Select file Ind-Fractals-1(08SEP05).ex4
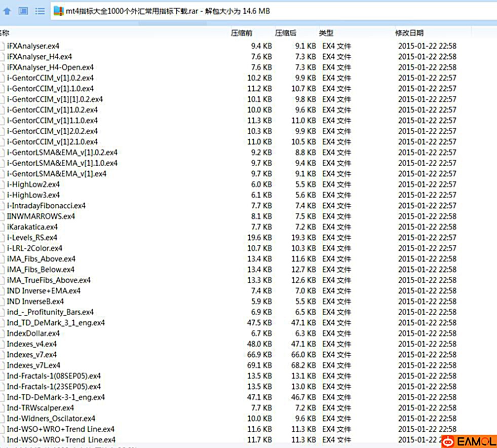Viewport: 497px width, 448px height. pyautogui.click(x=54, y=376)
